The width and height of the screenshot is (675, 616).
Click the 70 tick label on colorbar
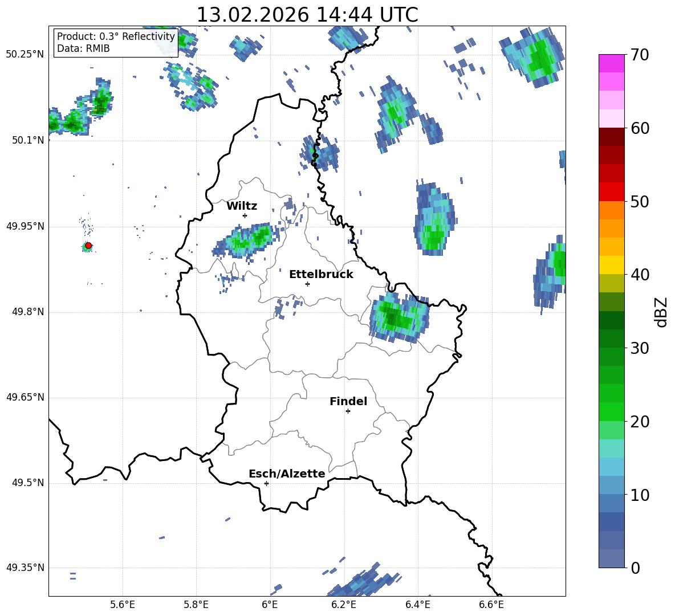click(x=640, y=55)
